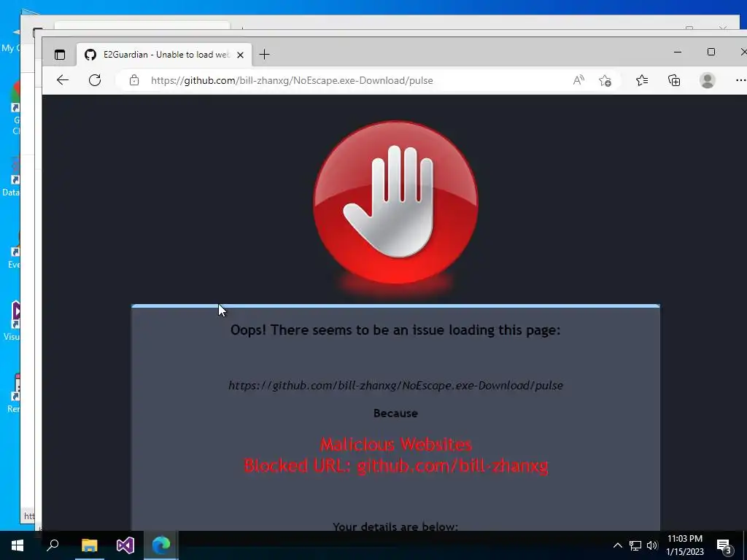Open a new browser tab
The height and width of the screenshot is (560, 747).
tap(264, 55)
